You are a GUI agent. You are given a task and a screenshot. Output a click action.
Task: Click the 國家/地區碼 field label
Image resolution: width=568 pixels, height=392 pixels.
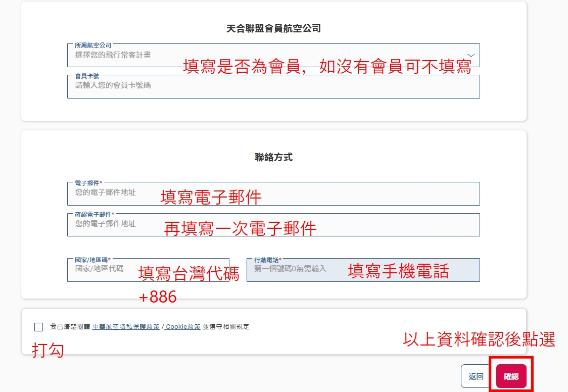pyautogui.click(x=92, y=260)
